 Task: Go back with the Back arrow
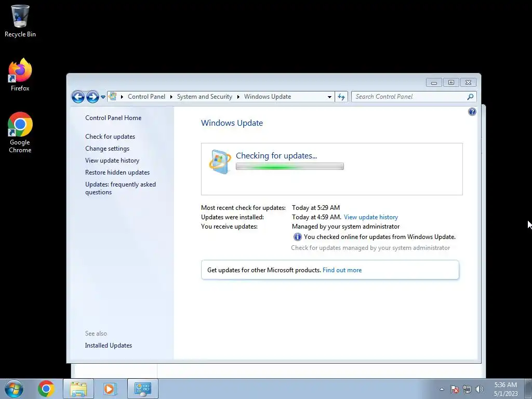78,97
